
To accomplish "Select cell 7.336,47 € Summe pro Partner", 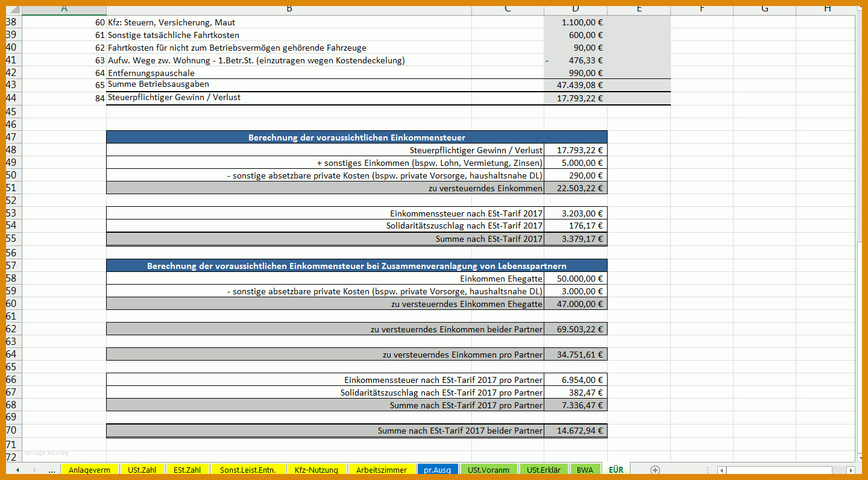I will pos(576,405).
